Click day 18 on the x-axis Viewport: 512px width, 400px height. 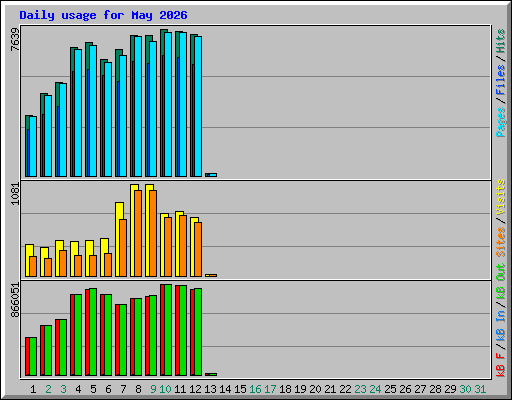pos(285,389)
